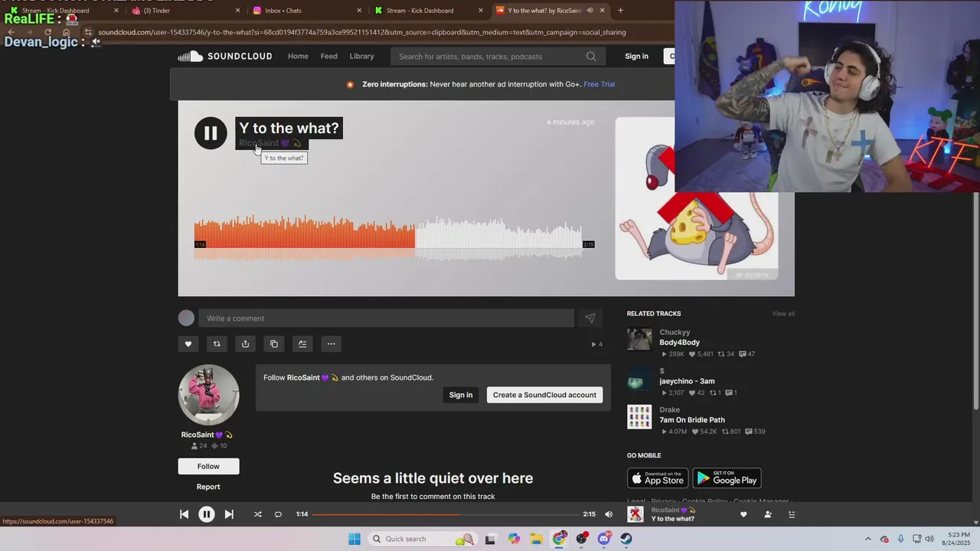This screenshot has height=551, width=980.
Task: Click the Report link
Action: pyautogui.click(x=208, y=487)
